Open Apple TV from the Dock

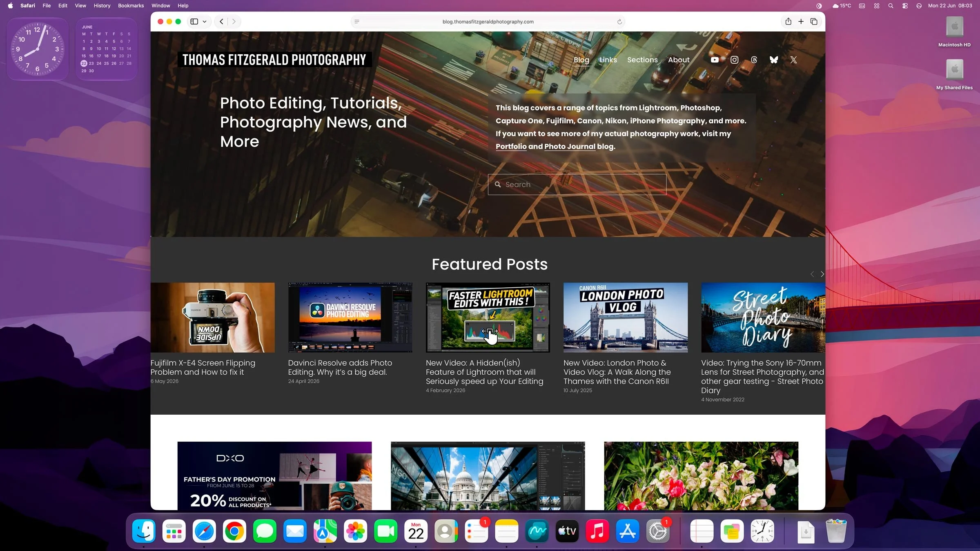click(567, 531)
